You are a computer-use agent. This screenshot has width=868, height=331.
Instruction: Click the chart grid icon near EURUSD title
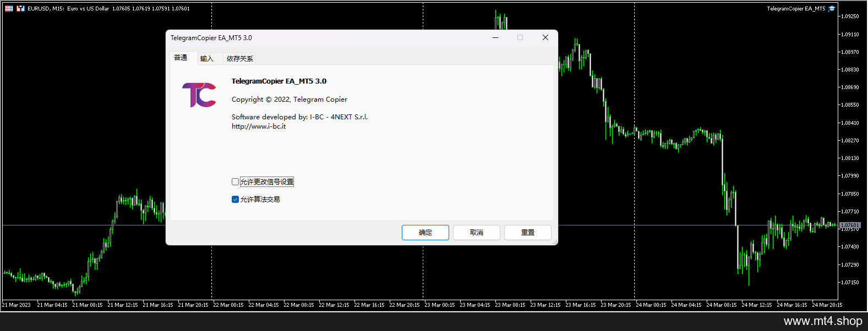[x=9, y=9]
